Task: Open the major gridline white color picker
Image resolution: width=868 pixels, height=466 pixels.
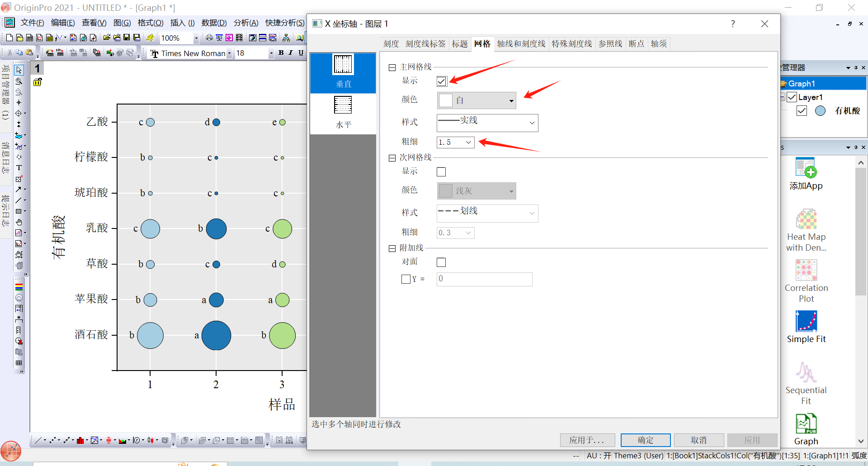Action: click(x=476, y=100)
